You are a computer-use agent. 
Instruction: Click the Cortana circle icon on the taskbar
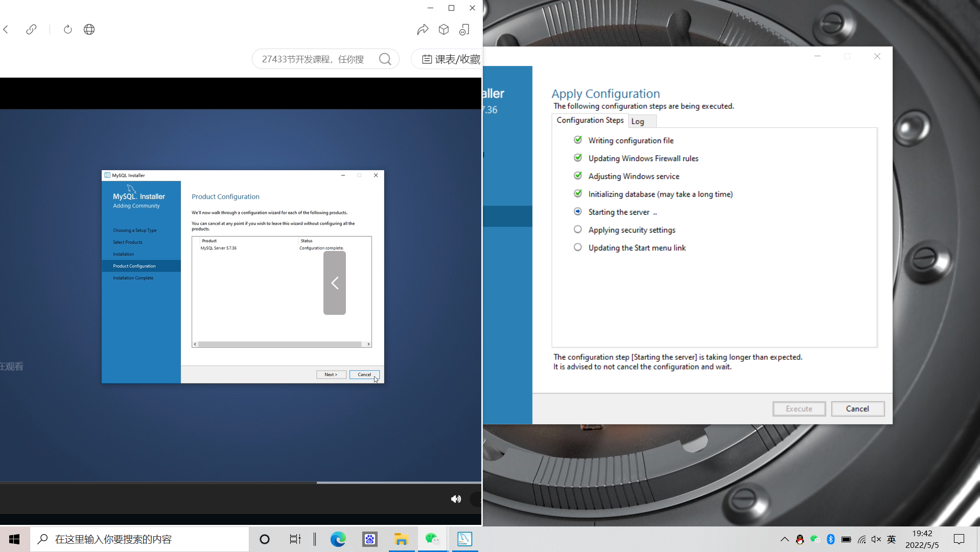tap(265, 539)
